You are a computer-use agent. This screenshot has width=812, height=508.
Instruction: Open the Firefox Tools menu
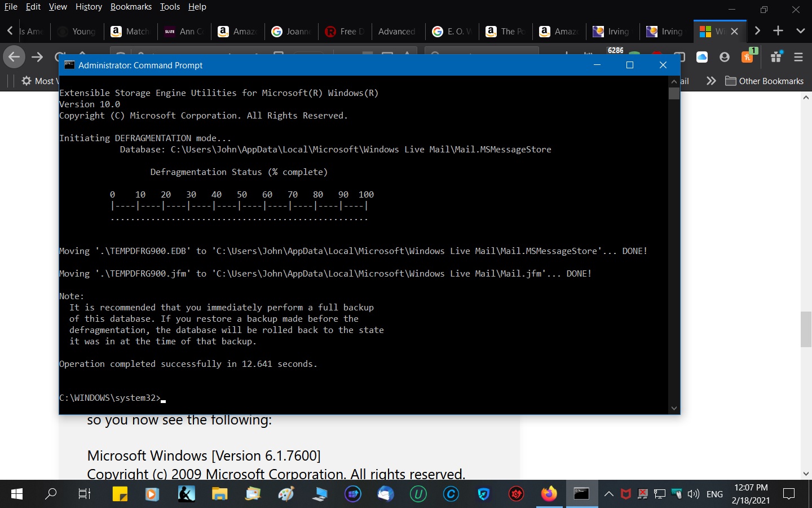170,7
